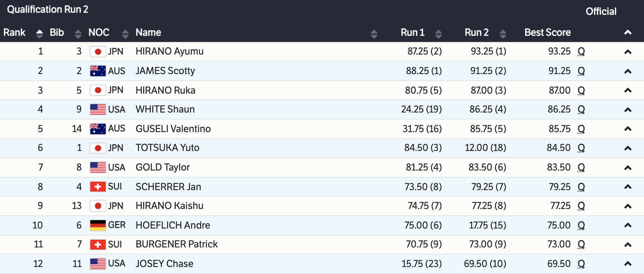Sort by Name column arrows
644x274 pixels.
(x=374, y=34)
